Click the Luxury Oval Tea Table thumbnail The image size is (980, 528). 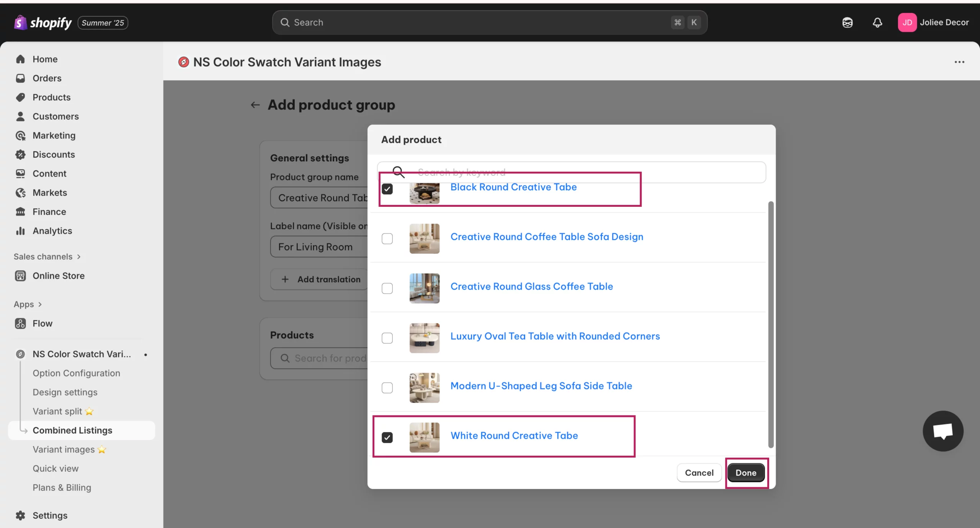coord(425,338)
